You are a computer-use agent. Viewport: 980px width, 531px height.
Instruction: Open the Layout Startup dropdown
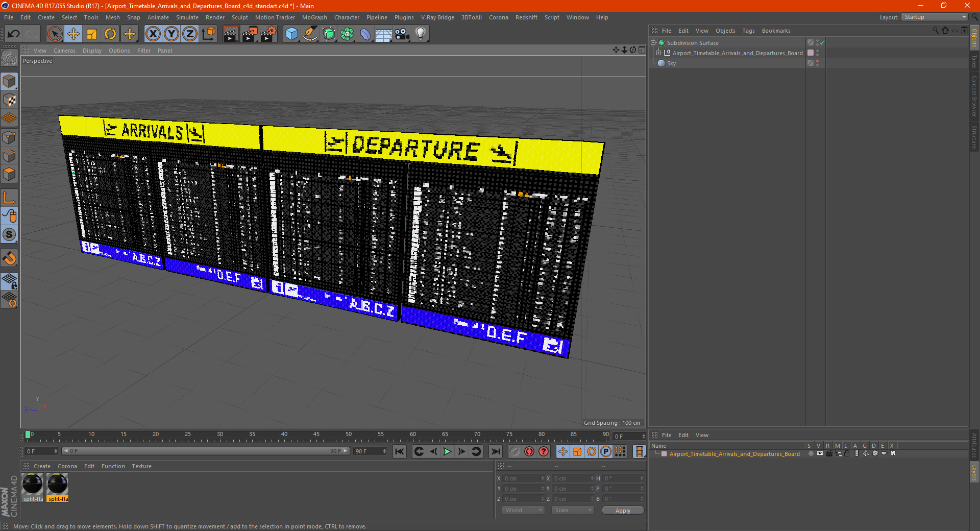[x=935, y=17]
